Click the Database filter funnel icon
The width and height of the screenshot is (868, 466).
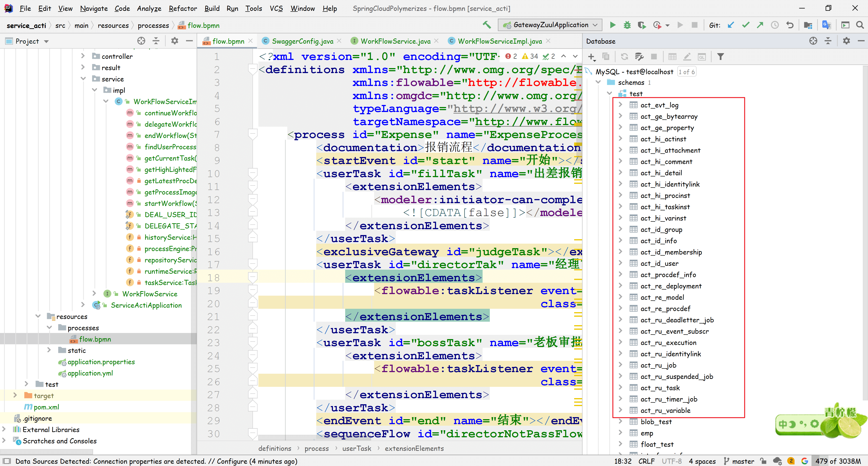tap(720, 57)
